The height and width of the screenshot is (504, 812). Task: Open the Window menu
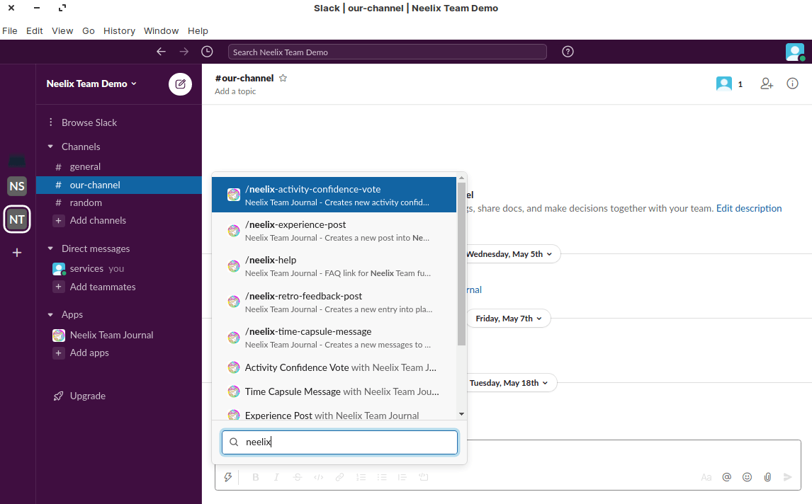click(x=161, y=31)
